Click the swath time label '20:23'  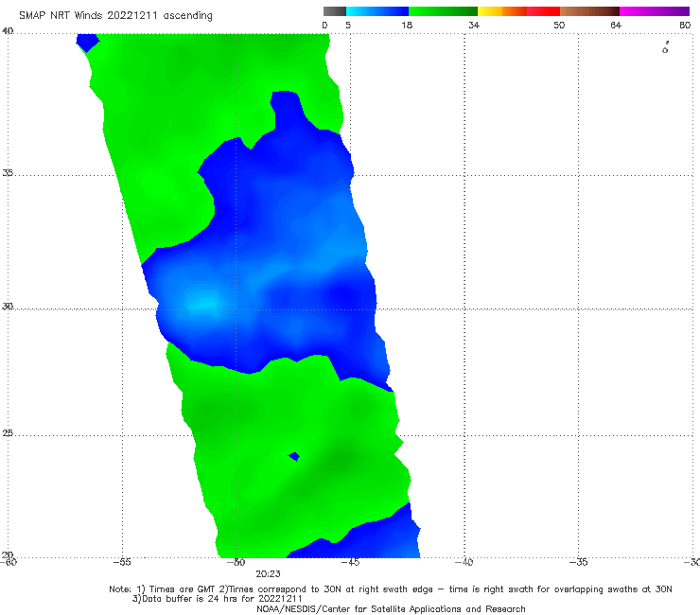click(x=268, y=574)
